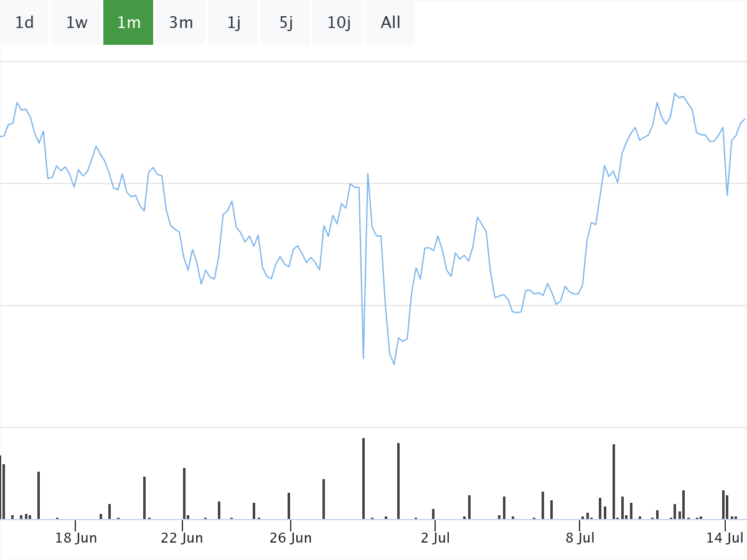
Task: Show the 3m chart period
Action: (x=181, y=23)
